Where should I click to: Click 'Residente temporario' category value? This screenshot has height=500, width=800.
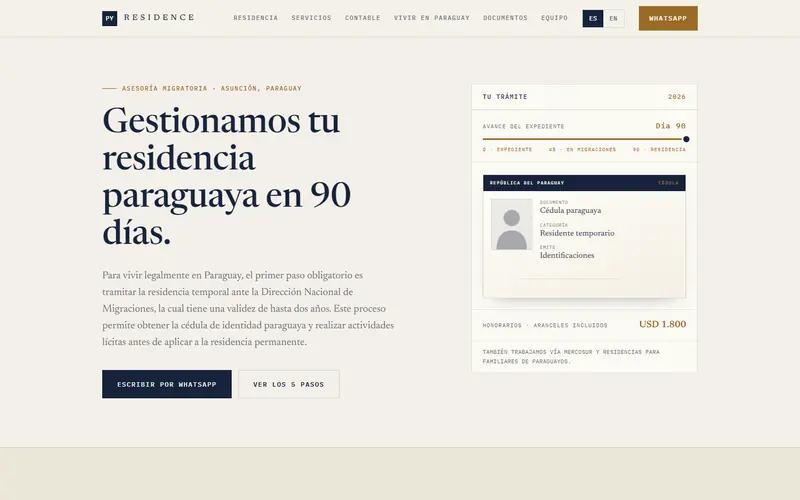pyautogui.click(x=577, y=233)
